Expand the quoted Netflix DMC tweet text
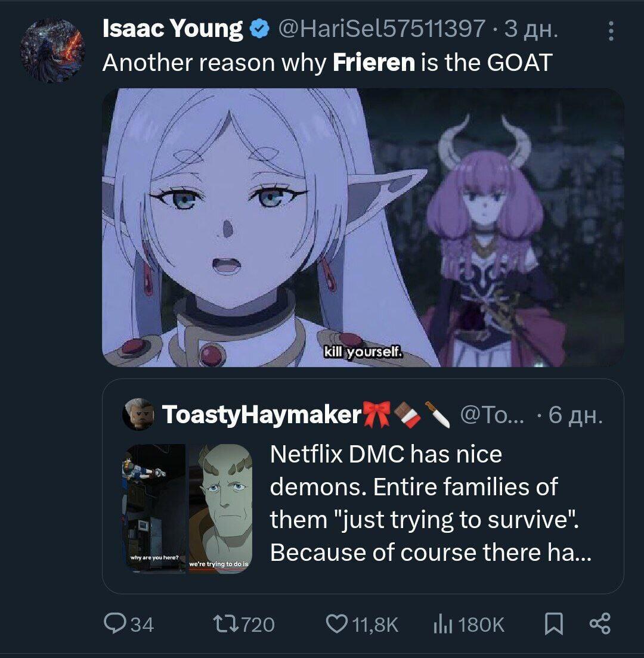 click(x=431, y=503)
